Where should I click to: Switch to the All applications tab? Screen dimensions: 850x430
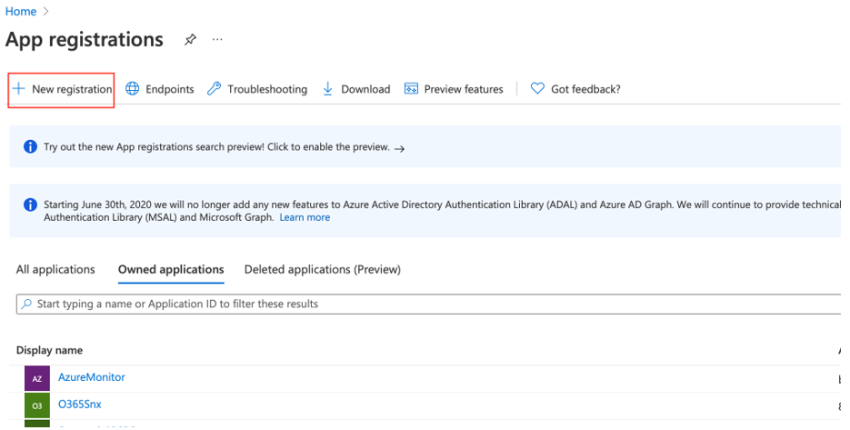[x=56, y=270]
